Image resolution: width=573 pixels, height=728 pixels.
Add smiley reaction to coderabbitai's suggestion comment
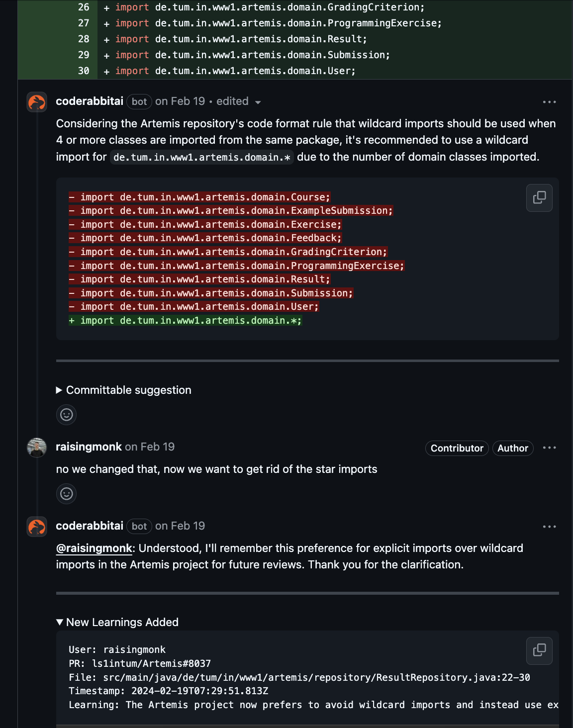coord(66,414)
